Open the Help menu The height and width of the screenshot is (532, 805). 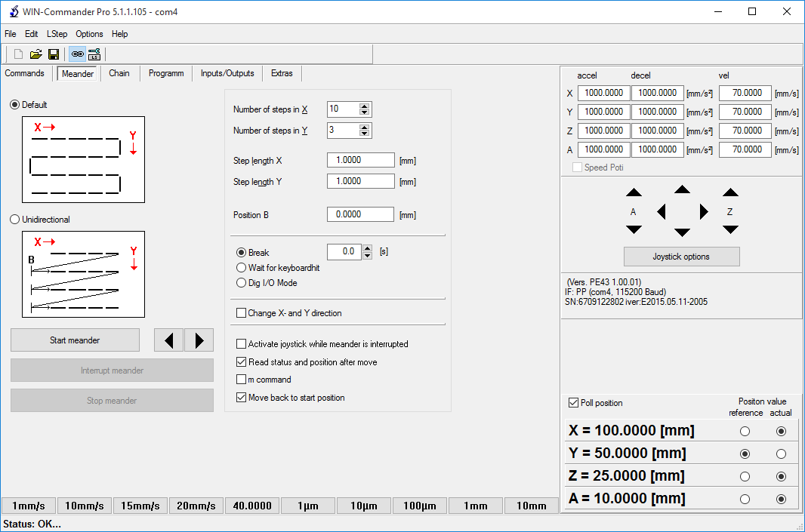119,34
